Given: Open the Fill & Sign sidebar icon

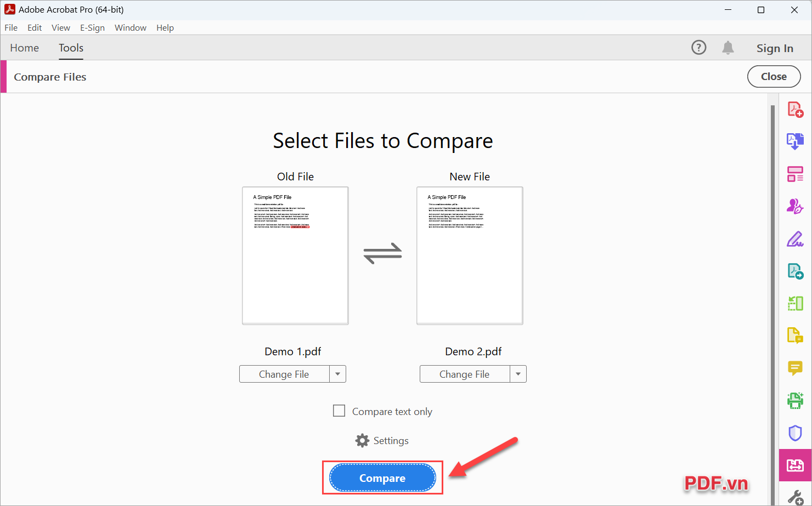Looking at the screenshot, I should pyautogui.click(x=795, y=239).
